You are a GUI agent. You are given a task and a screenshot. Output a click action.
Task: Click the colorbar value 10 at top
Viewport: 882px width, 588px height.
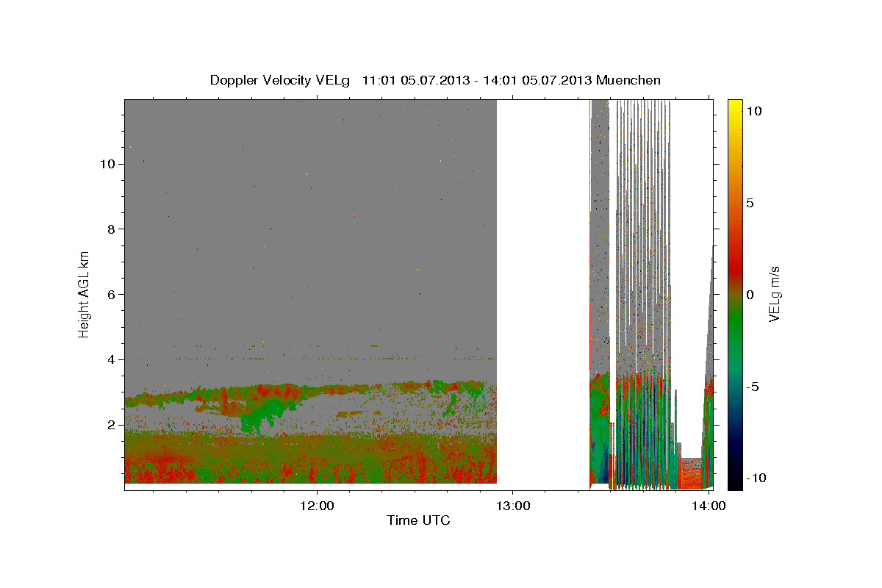pyautogui.click(x=753, y=110)
